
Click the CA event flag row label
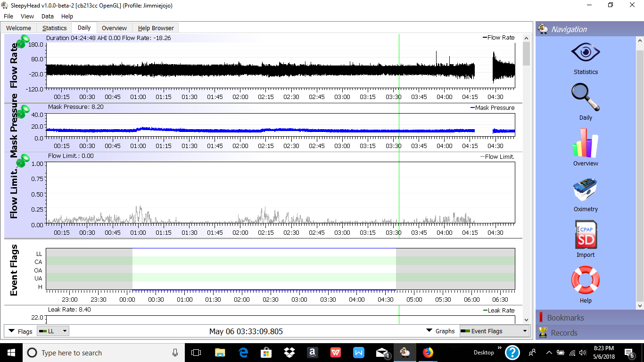coord(38,262)
